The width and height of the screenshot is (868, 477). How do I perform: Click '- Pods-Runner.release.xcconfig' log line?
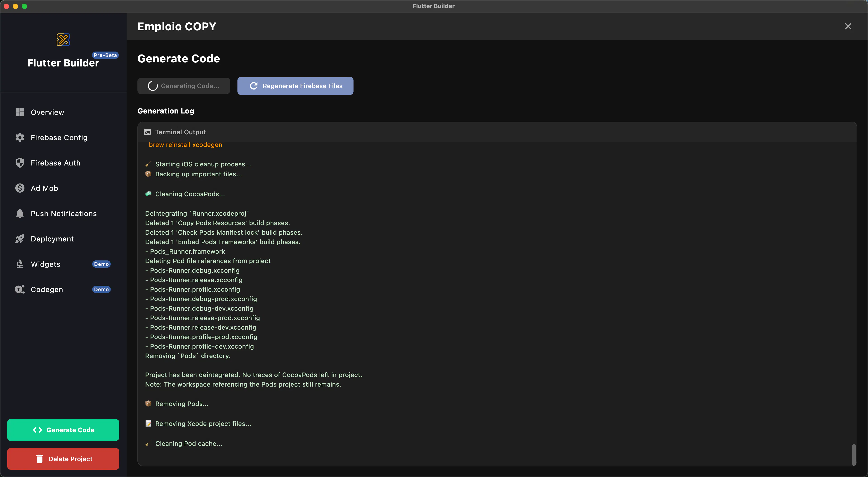[194, 280]
